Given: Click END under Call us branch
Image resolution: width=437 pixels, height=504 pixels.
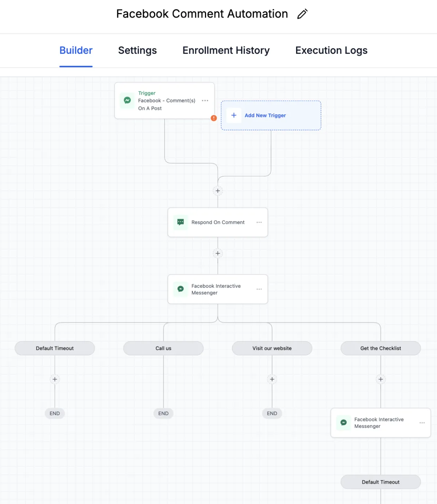Looking at the screenshot, I should (163, 413).
